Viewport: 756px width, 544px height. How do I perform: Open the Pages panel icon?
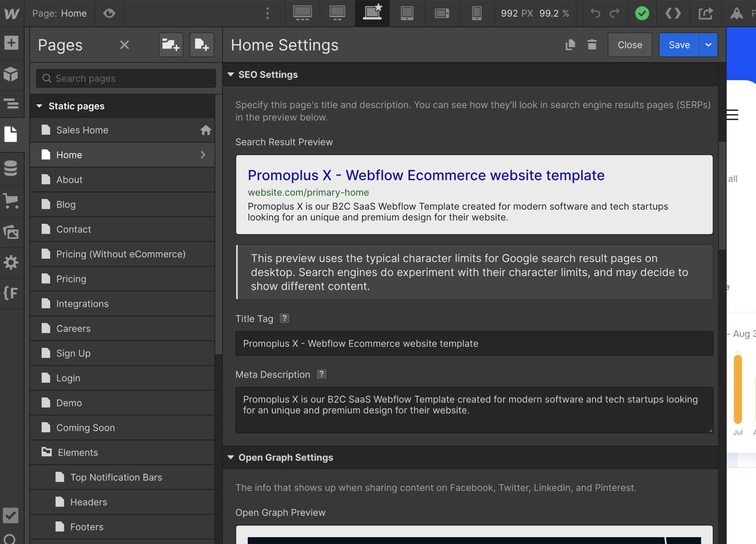(x=11, y=134)
